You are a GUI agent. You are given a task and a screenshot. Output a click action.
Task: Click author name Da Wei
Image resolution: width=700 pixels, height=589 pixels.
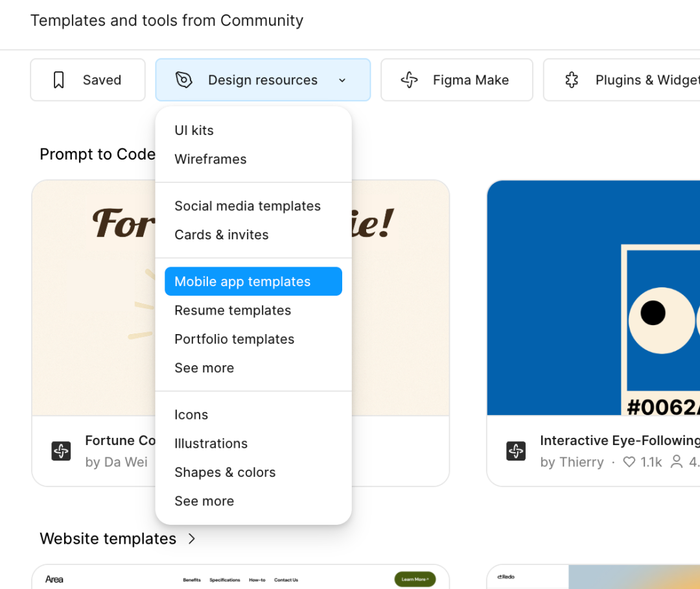pyautogui.click(x=126, y=462)
